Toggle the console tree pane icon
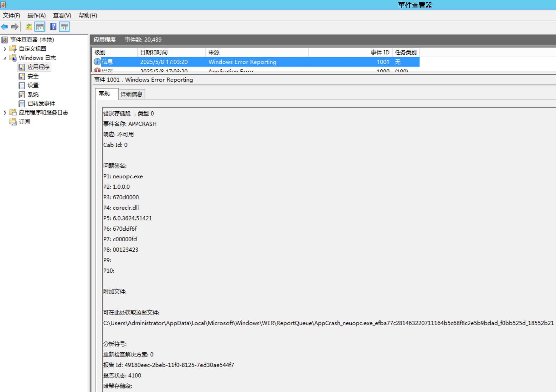Viewport: 556px width, 392px height. click(40, 27)
